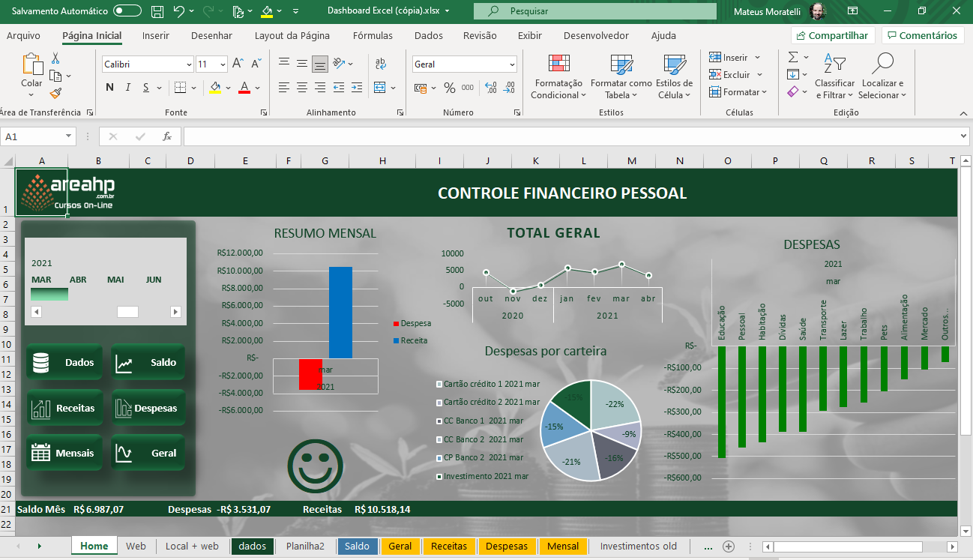Viewport: 973px width, 560px height.
Task: Toggle bold formatting with the N button
Action: (110, 88)
